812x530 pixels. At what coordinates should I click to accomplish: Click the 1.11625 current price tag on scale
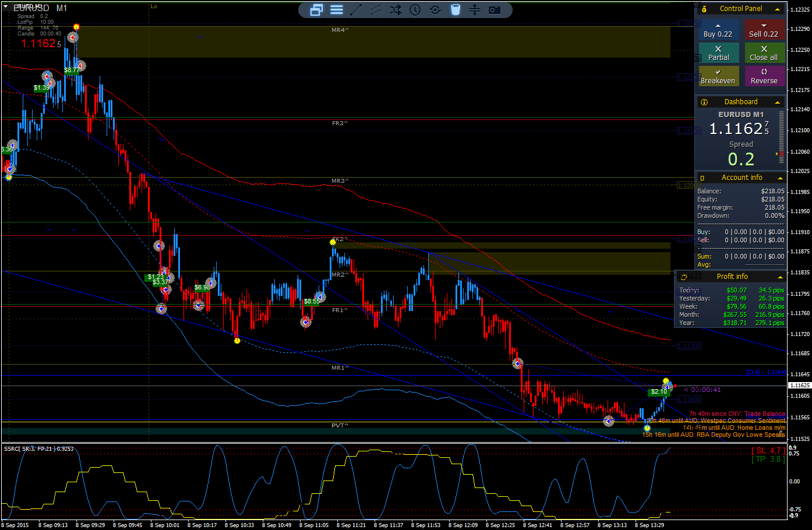coord(799,386)
